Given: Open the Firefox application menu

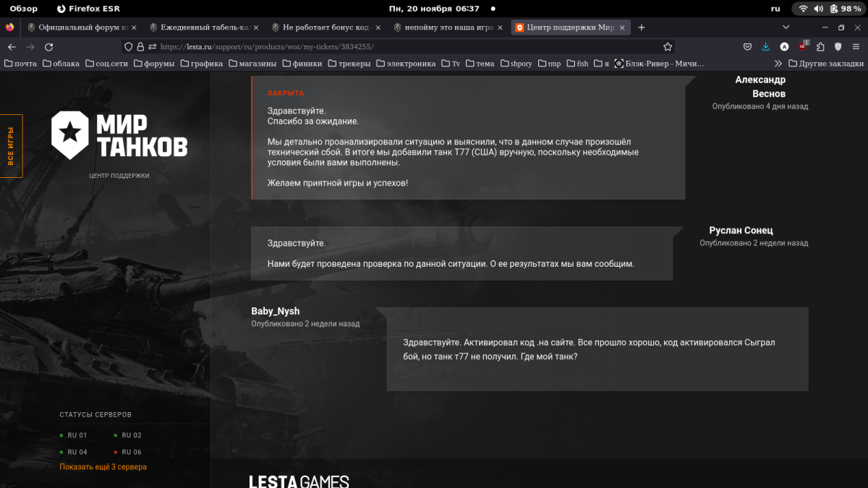Looking at the screenshot, I should 856,46.
